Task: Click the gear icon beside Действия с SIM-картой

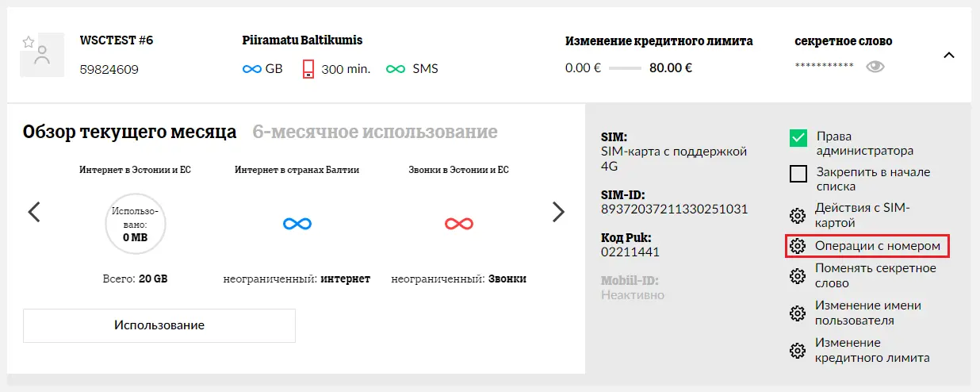Action: click(798, 216)
